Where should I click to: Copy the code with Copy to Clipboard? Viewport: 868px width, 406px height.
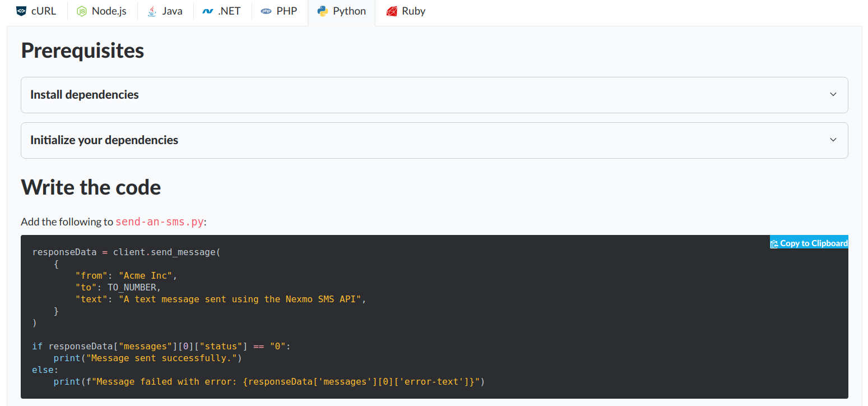pyautogui.click(x=809, y=243)
